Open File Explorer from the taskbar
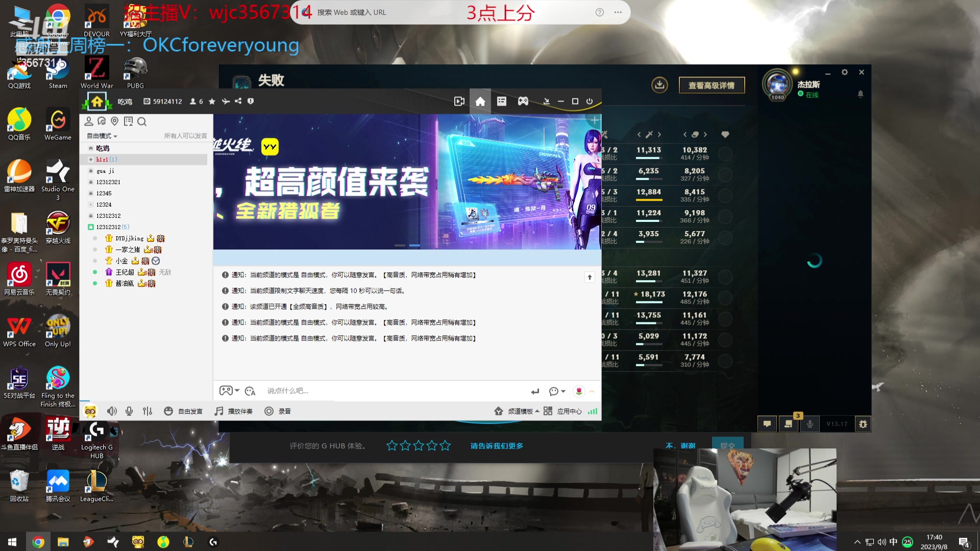 (63, 542)
